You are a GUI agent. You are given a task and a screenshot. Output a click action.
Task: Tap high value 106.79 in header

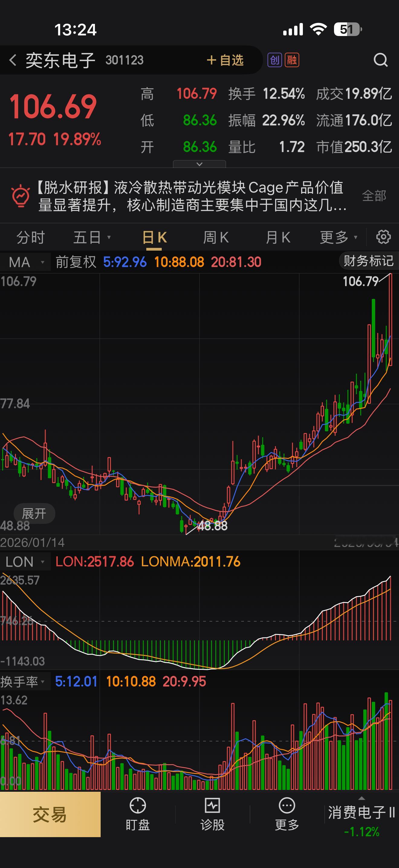click(197, 93)
